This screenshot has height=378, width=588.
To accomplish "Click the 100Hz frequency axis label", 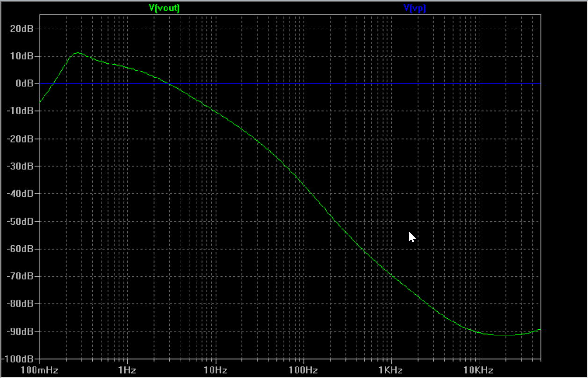I will tap(303, 371).
